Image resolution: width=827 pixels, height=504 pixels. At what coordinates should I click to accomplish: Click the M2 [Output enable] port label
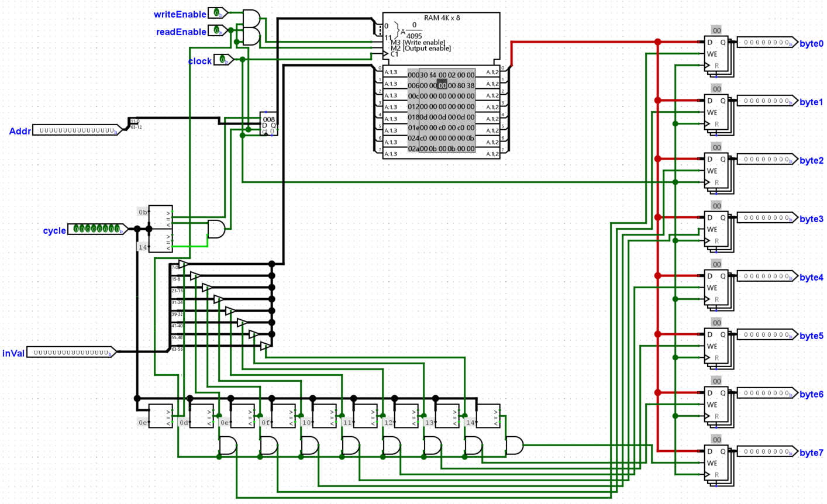tap(421, 48)
